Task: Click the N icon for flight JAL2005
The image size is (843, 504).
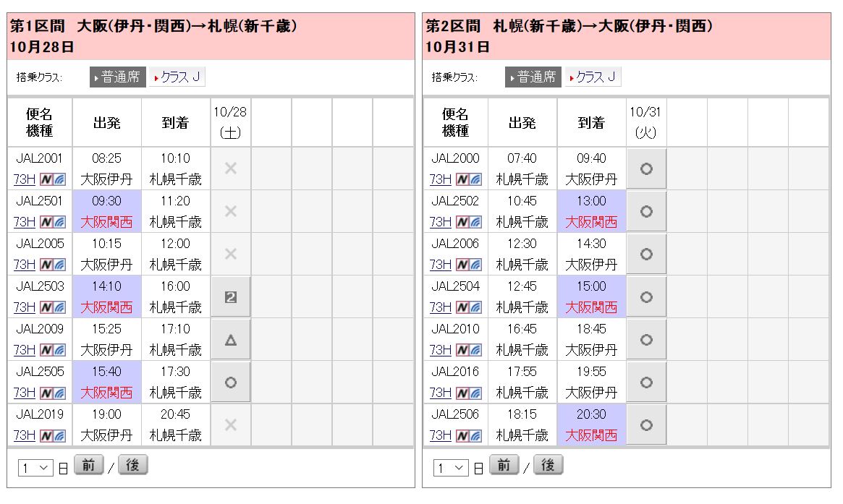Action: click(x=46, y=265)
